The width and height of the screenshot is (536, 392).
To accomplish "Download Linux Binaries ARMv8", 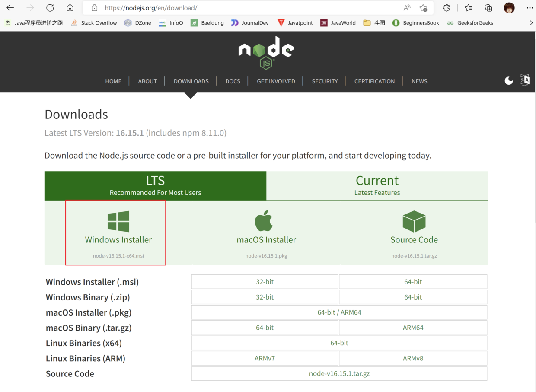I will (x=413, y=358).
